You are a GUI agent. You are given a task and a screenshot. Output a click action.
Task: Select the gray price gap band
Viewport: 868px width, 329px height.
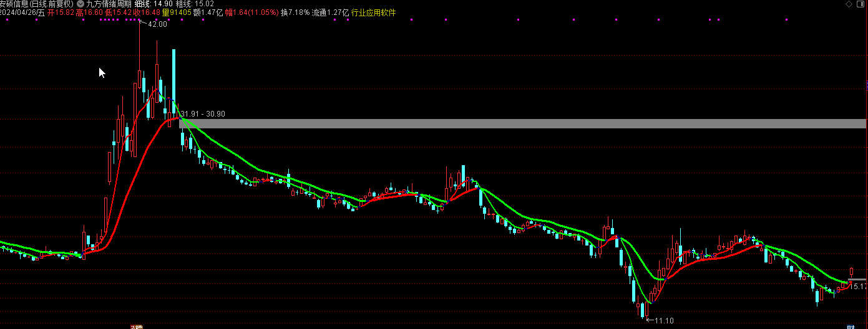[x=522, y=123]
